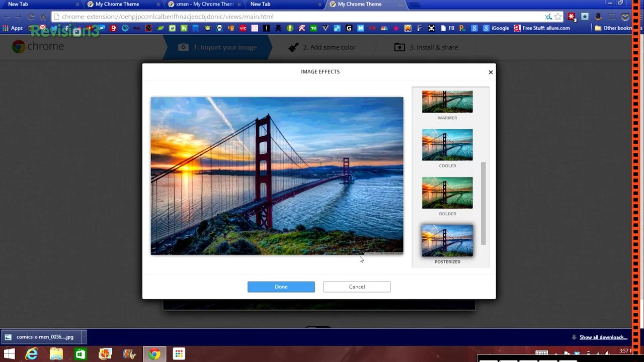This screenshot has height=362, width=644.
Task: Open the Windows Start button
Action: click(x=9, y=354)
